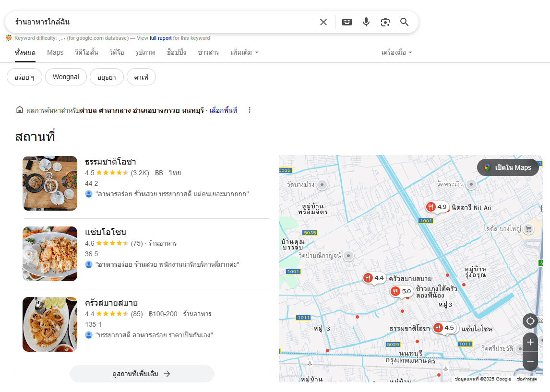Click the ธรรมชาติโอชา label on map

coord(410,329)
